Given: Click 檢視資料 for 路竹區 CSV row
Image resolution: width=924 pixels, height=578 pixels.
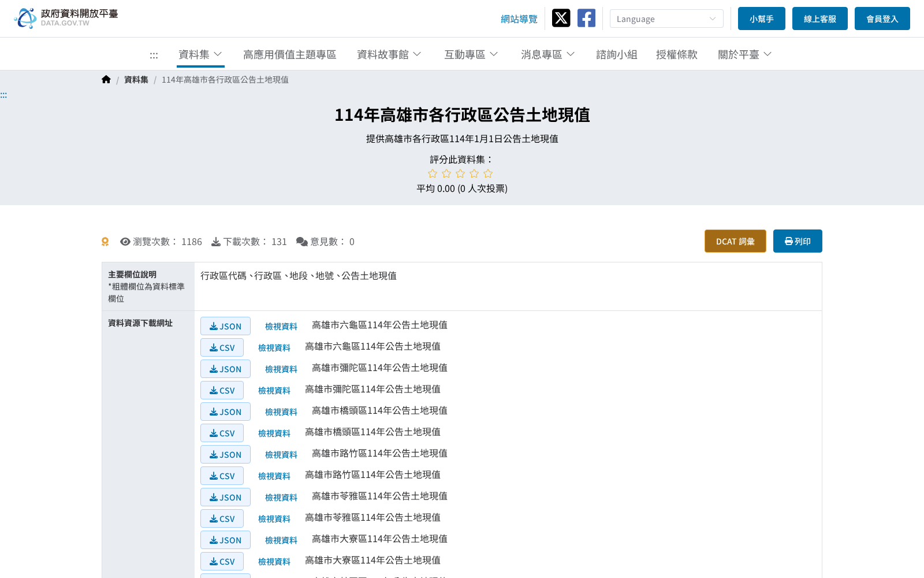Looking at the screenshot, I should (x=274, y=476).
